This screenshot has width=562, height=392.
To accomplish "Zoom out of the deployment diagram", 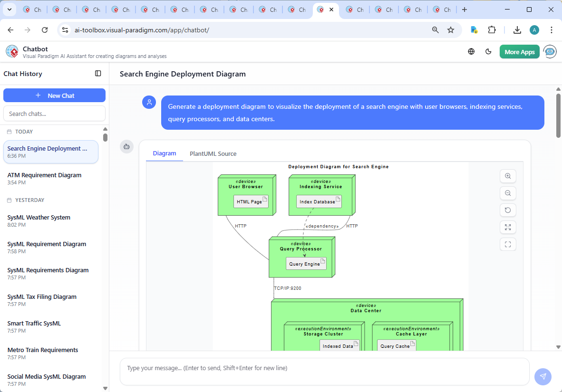I will pyautogui.click(x=508, y=193).
